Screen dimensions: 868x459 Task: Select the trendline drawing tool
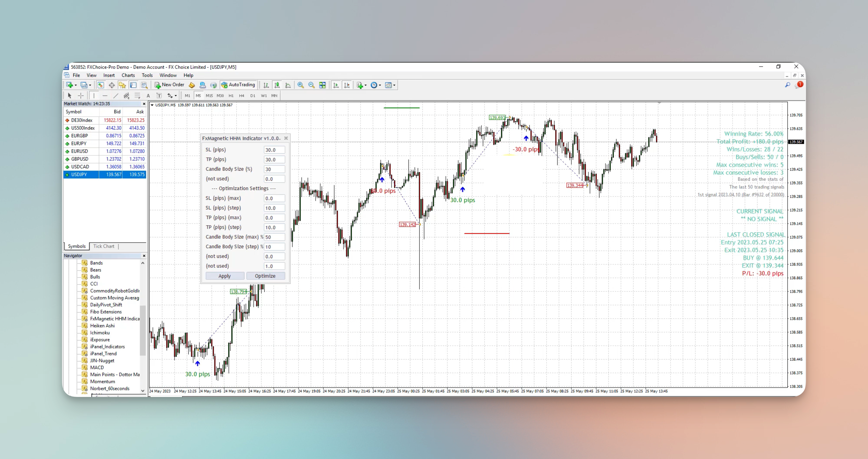point(115,96)
